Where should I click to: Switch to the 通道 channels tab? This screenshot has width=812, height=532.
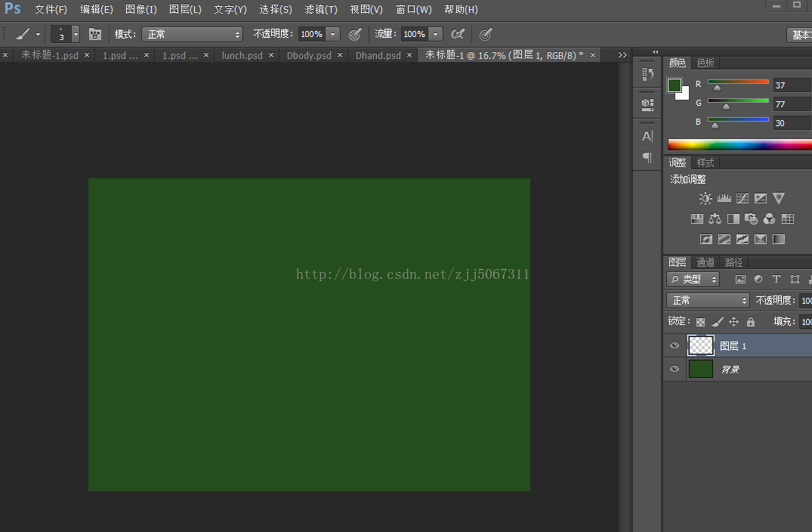click(705, 262)
